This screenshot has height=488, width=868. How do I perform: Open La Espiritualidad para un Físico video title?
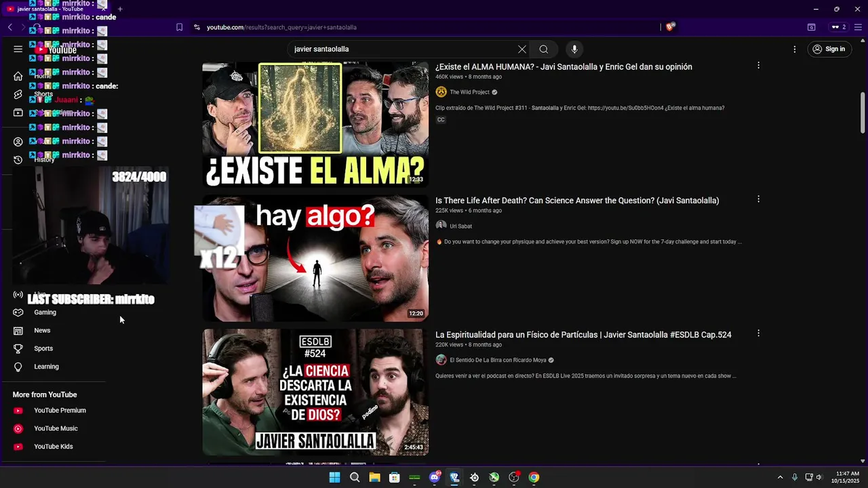click(x=583, y=335)
